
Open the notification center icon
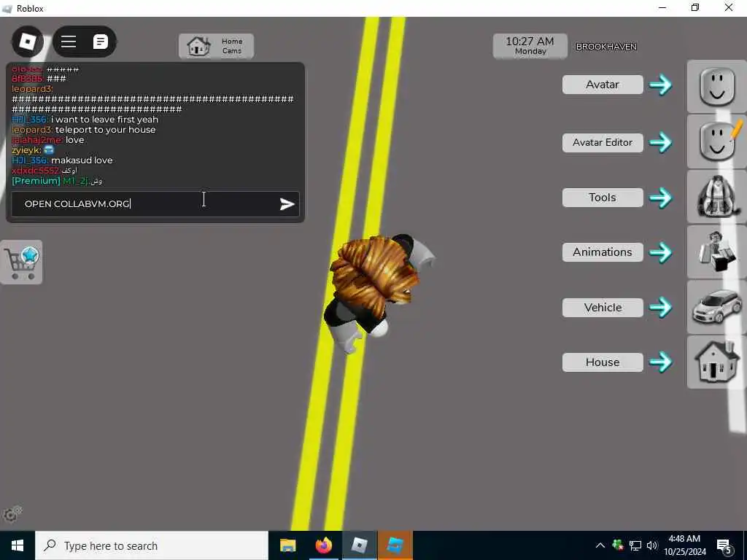[x=724, y=546]
